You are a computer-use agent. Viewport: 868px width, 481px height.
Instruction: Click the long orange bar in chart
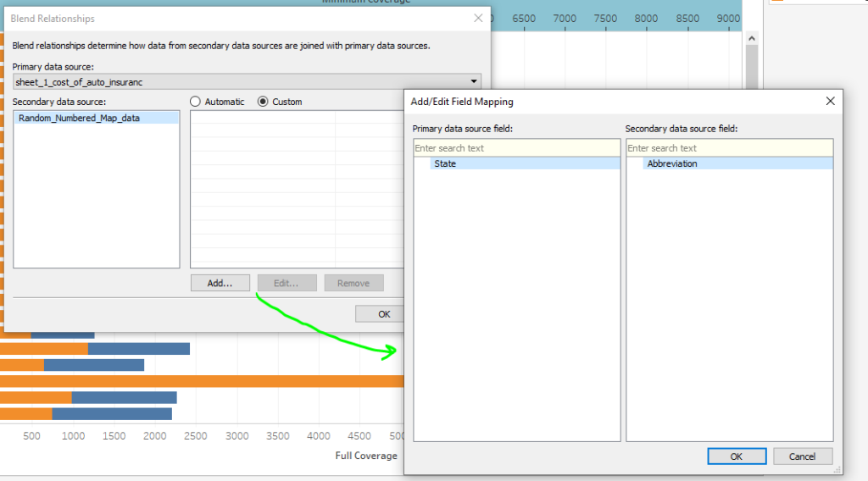click(x=202, y=381)
